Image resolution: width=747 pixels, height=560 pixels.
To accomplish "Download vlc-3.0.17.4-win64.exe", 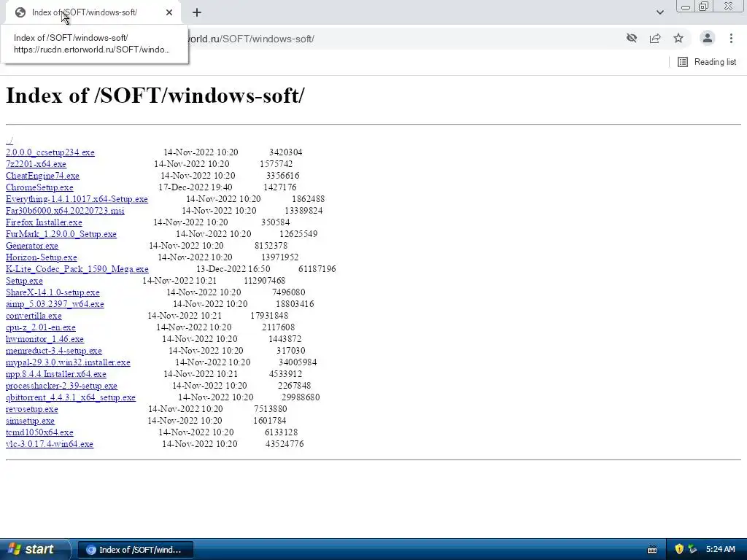I will [50, 444].
